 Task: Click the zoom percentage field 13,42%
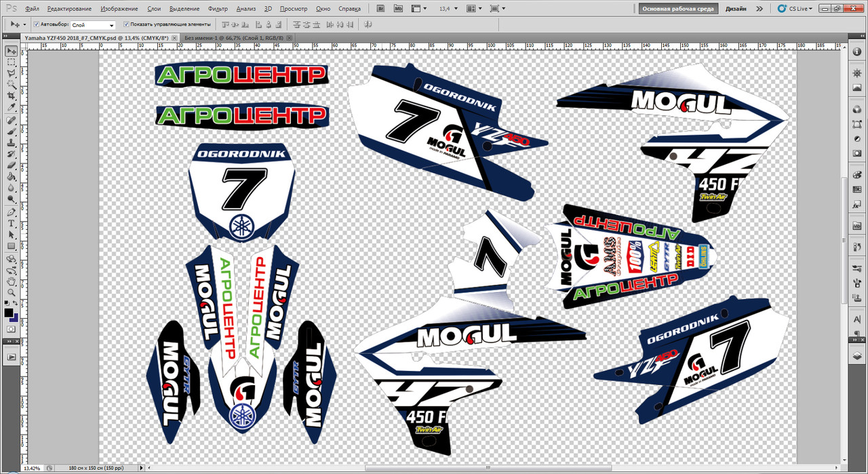click(33, 468)
